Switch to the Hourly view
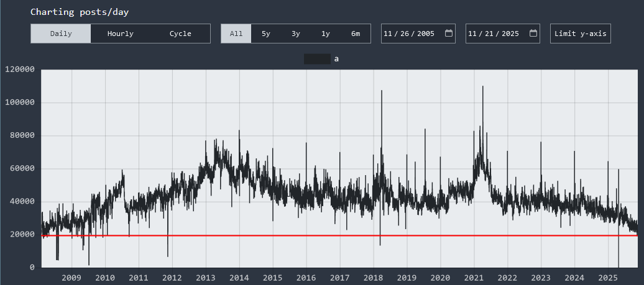 pyautogui.click(x=121, y=34)
